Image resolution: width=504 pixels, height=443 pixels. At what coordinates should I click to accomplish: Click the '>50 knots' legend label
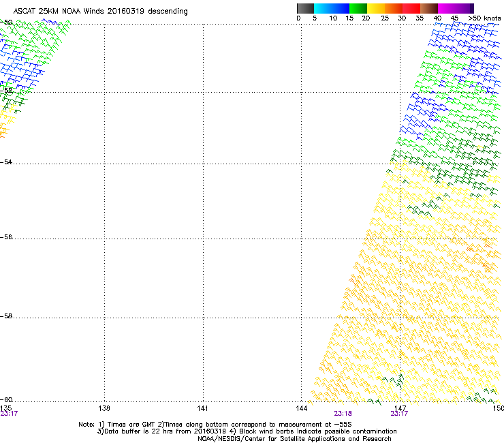484,18
